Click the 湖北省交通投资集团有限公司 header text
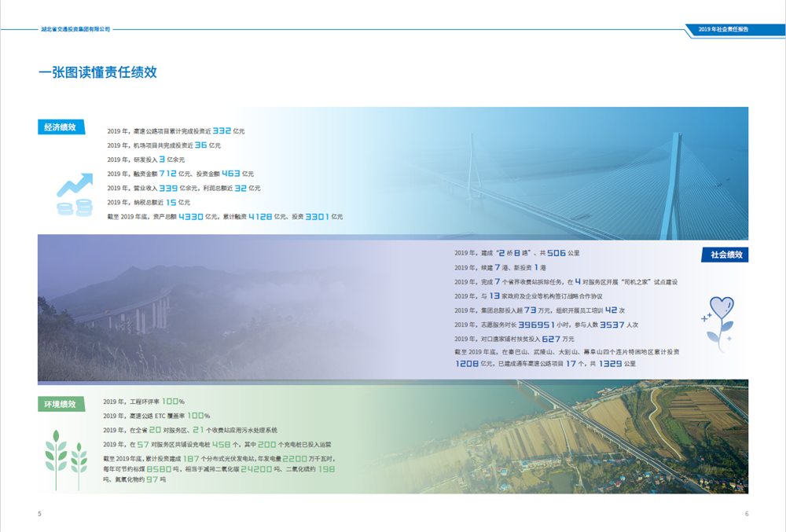The height and width of the screenshot is (532, 786). pos(75,29)
